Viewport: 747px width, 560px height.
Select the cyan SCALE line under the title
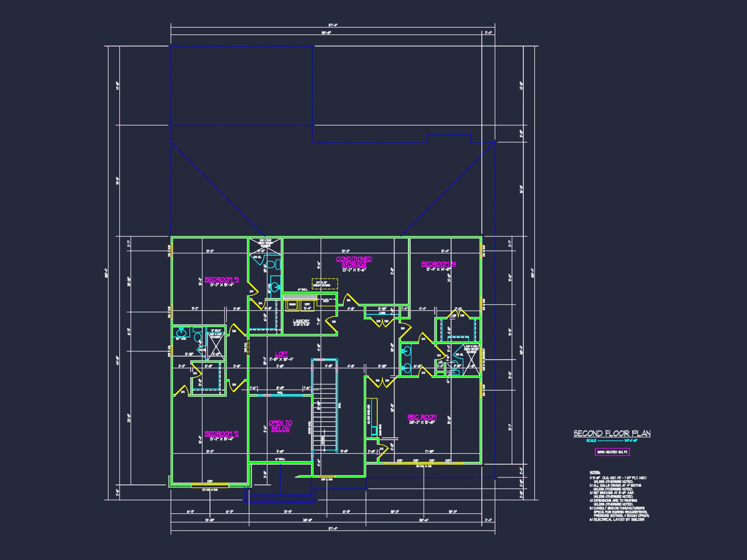612,440
